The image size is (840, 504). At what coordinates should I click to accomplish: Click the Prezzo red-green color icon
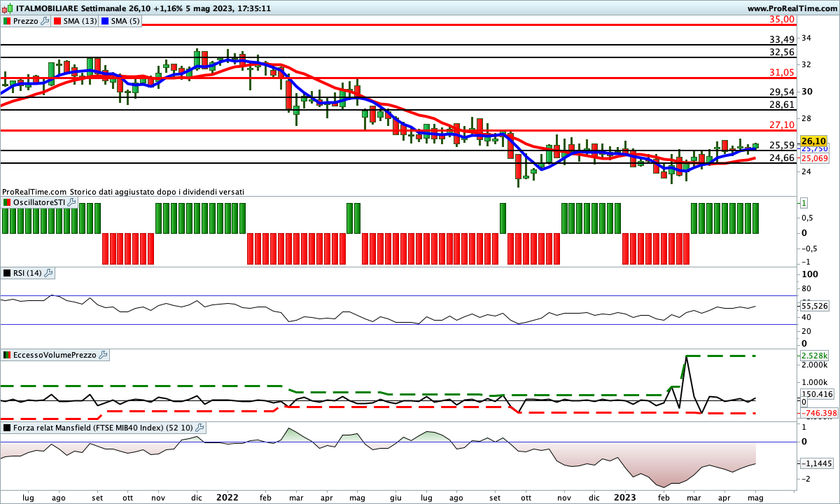[7, 21]
